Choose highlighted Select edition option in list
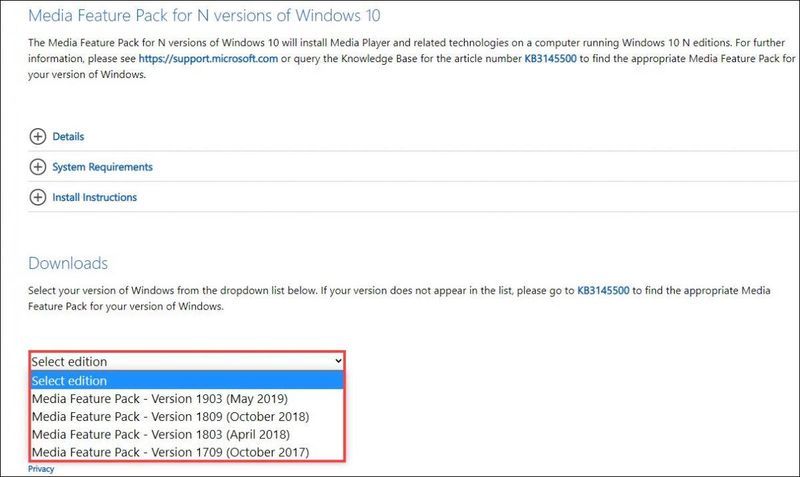 187,381
